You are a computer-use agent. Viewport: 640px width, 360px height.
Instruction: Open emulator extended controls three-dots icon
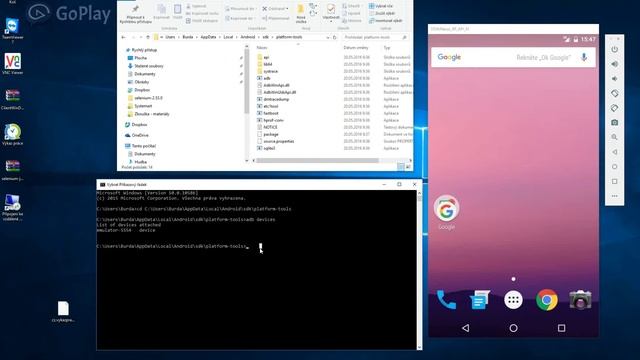click(x=614, y=196)
